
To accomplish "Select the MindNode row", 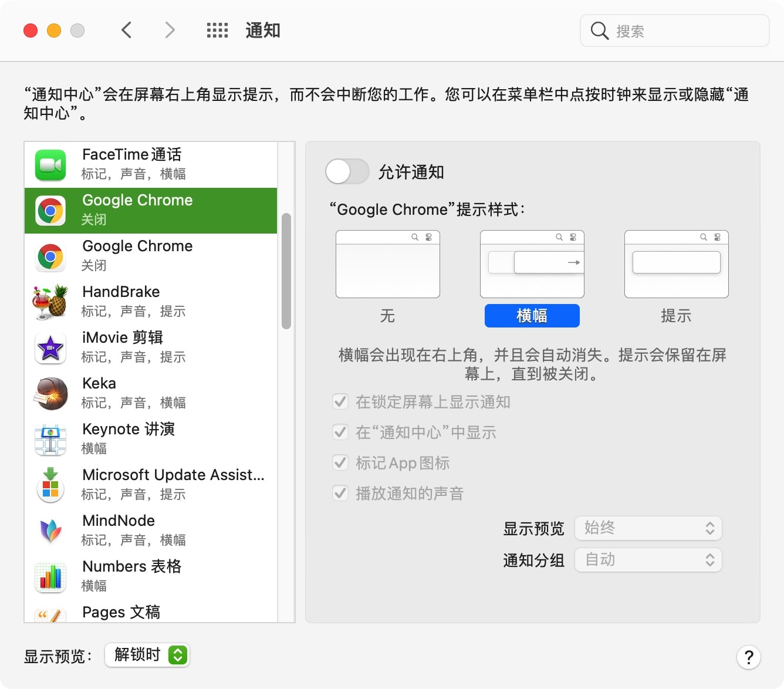I will click(x=151, y=531).
